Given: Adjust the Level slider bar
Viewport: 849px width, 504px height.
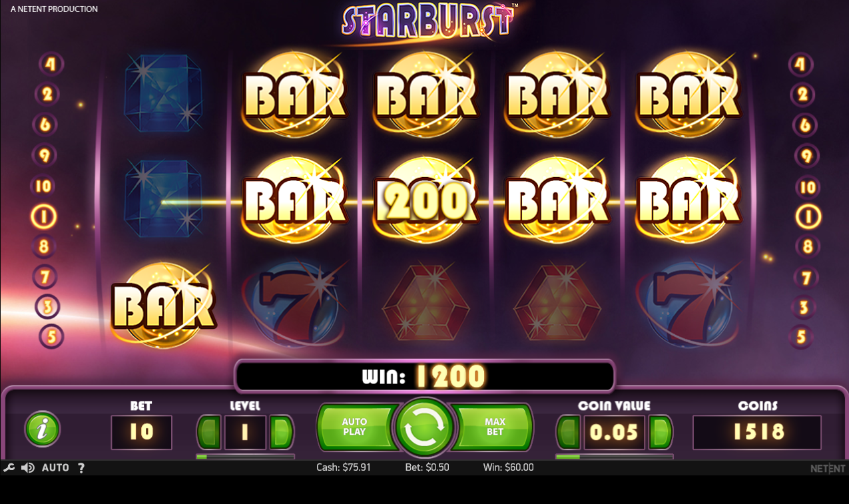Looking at the screenshot, I should [x=245, y=457].
